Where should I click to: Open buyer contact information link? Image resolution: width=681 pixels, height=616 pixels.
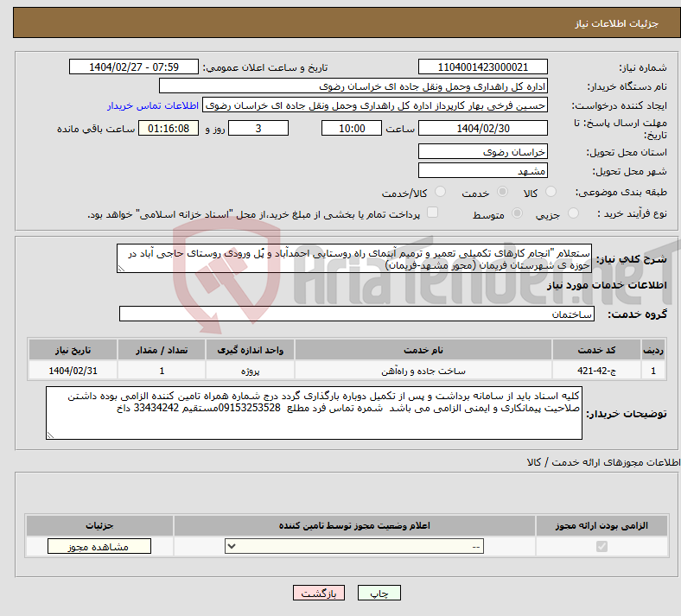pyautogui.click(x=153, y=105)
